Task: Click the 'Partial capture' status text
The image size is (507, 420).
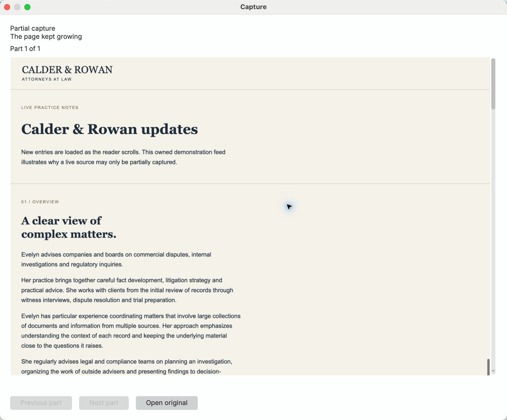Action: [x=33, y=28]
